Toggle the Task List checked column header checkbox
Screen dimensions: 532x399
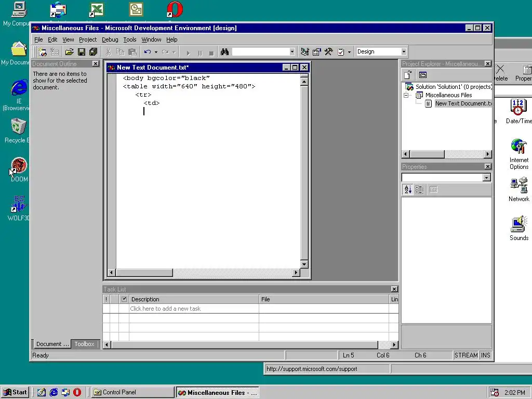tap(124, 299)
